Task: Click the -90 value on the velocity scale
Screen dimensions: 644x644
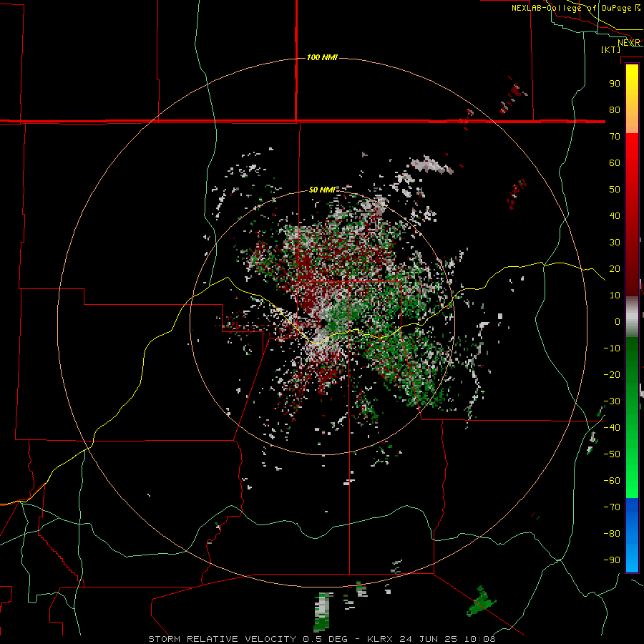Action: coord(612,560)
